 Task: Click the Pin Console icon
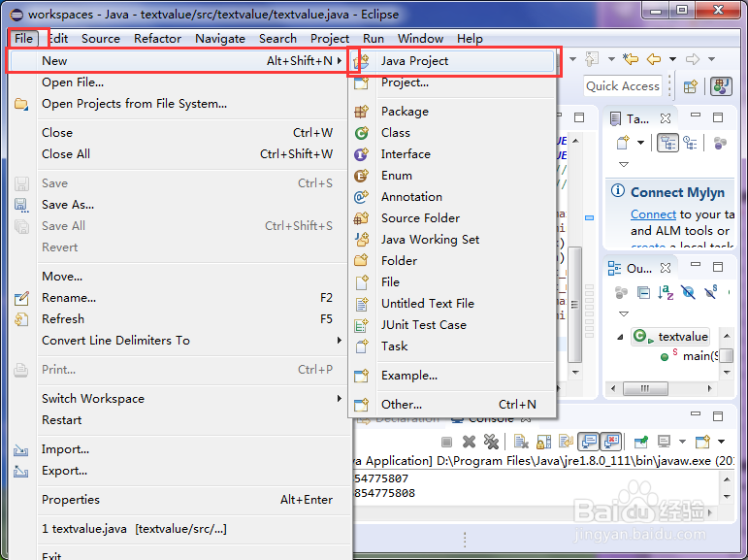(x=641, y=443)
